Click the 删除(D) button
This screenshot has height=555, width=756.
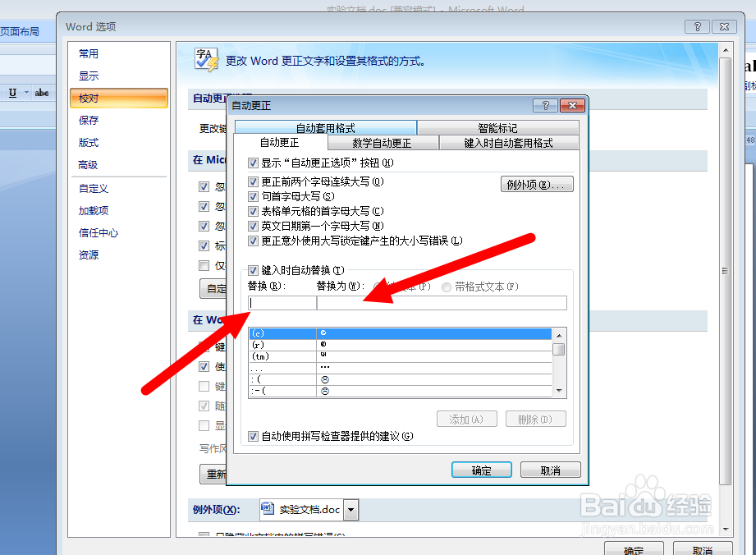pos(535,419)
